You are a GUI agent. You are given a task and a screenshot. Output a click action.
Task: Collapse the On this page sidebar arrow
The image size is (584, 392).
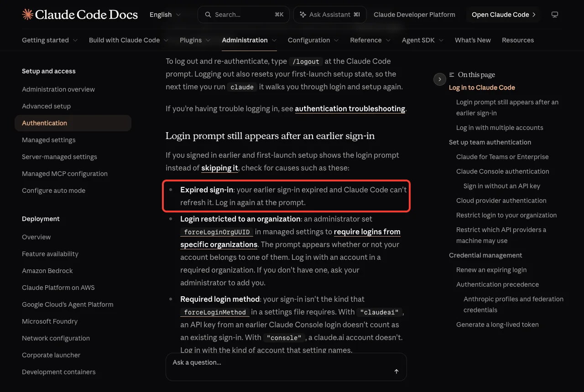pyautogui.click(x=439, y=79)
